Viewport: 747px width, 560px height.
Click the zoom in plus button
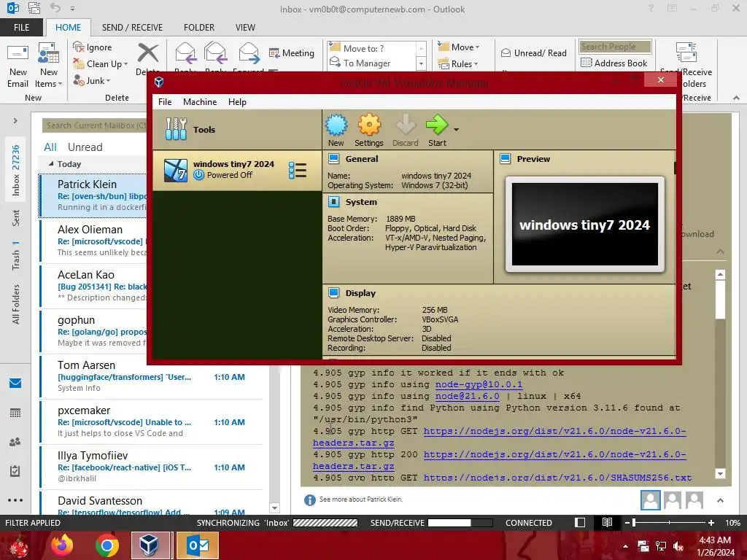pyautogui.click(x=711, y=523)
